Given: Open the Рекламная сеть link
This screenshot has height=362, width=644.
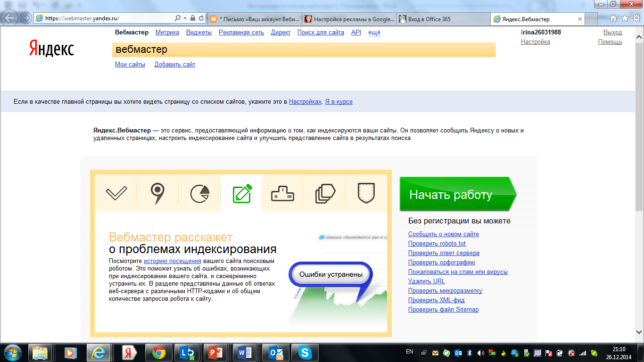Looking at the screenshot, I should [241, 33].
